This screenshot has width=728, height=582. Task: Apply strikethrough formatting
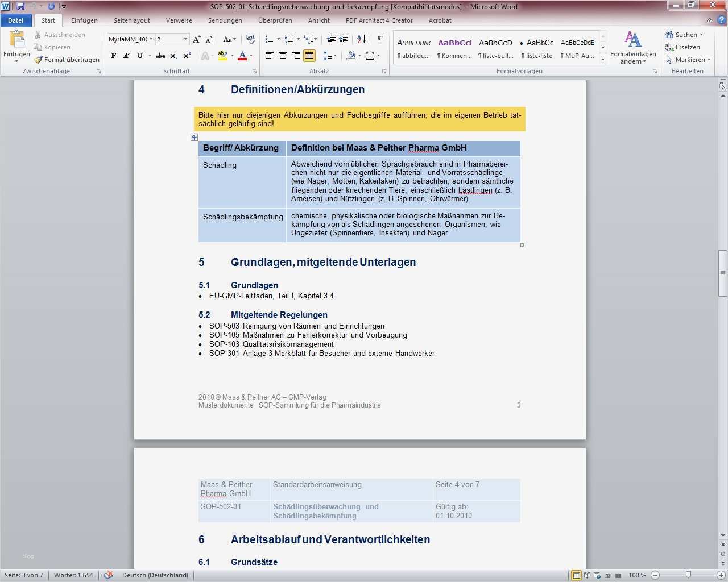pyautogui.click(x=160, y=56)
